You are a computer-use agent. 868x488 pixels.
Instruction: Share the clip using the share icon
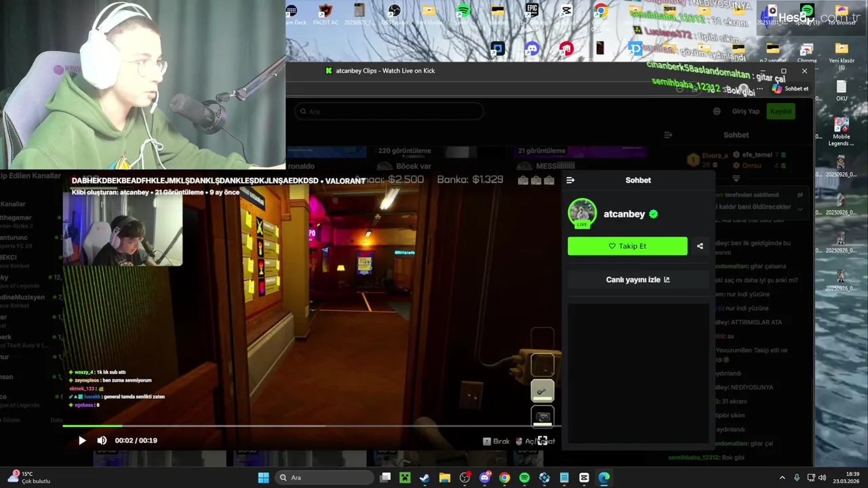click(x=700, y=246)
